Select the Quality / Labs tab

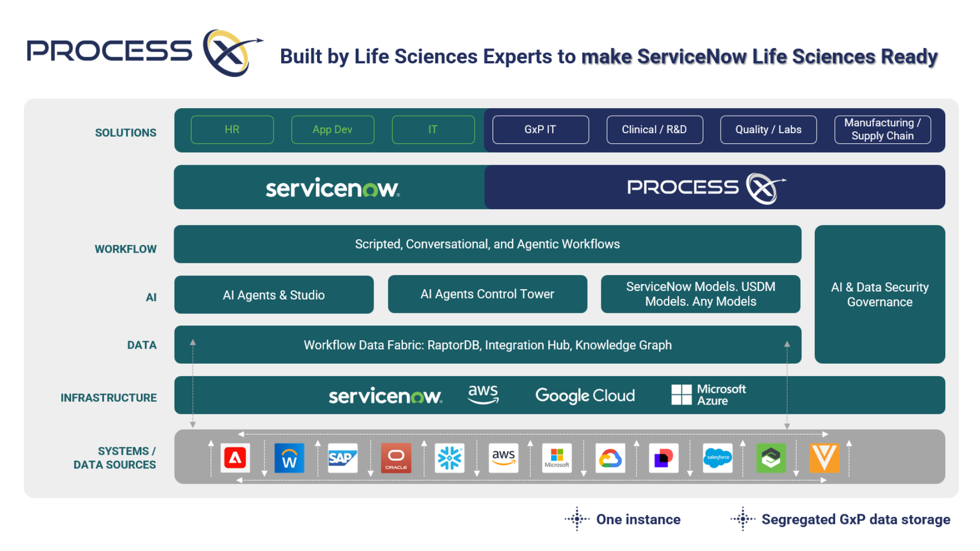pyautogui.click(x=768, y=130)
